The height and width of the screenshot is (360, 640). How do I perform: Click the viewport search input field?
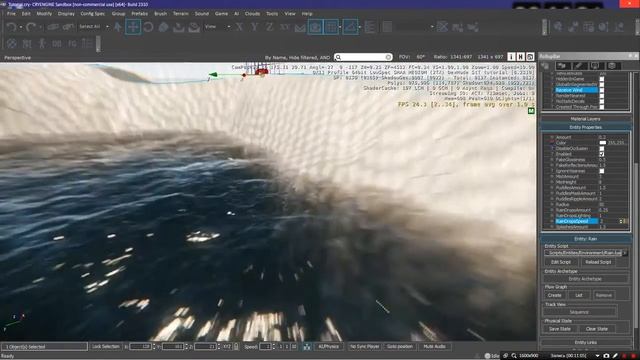[363, 57]
